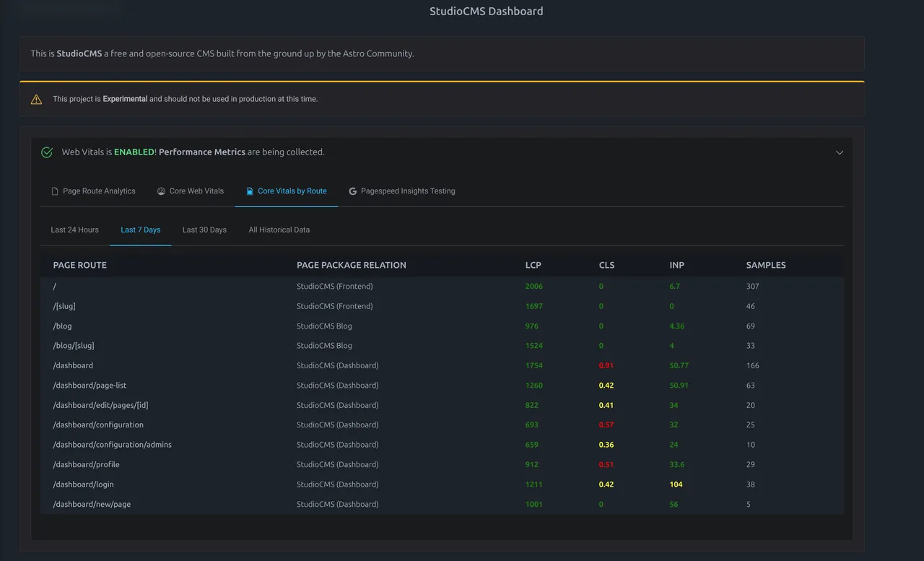Collapse the Web Vitals panel chevron
924x561 pixels.
[840, 152]
